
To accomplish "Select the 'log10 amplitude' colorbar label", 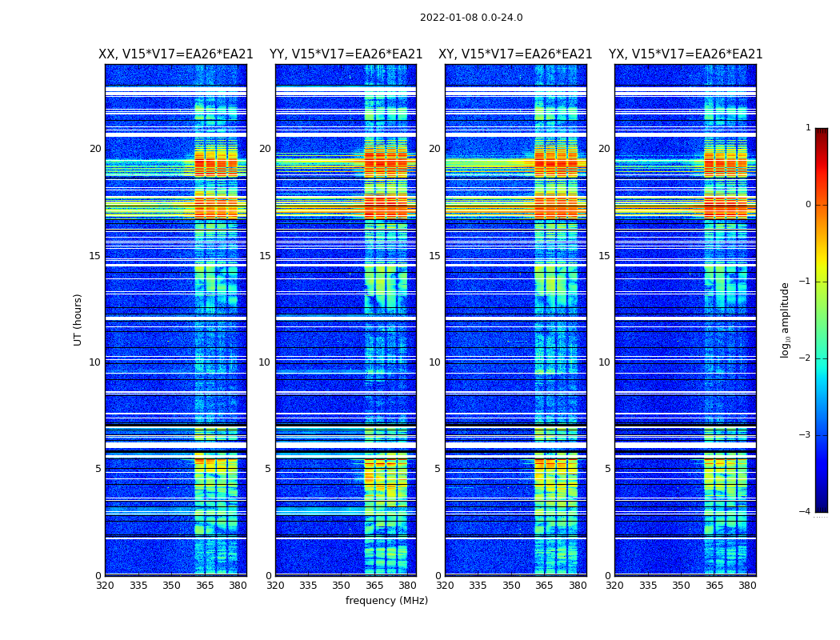I will pyautogui.click(x=785, y=319).
